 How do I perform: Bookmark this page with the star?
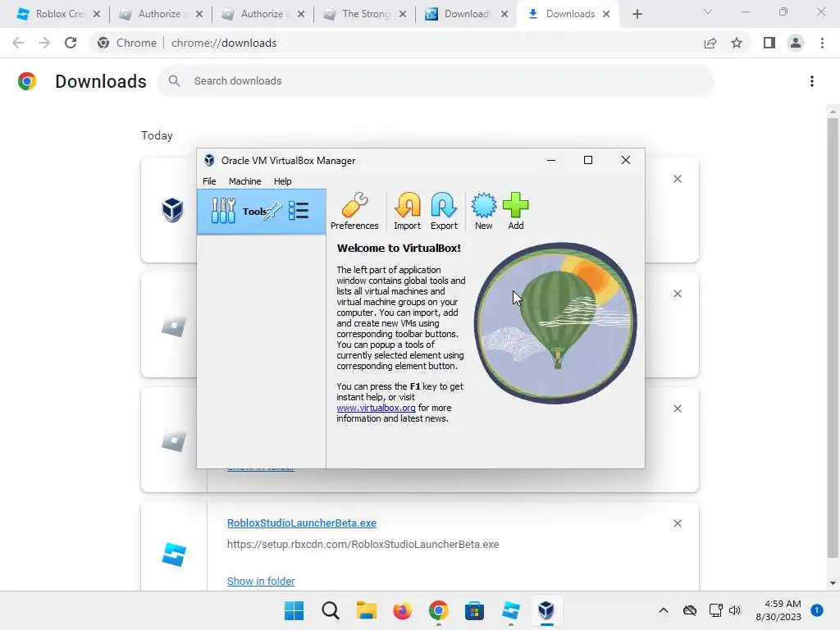tap(737, 43)
